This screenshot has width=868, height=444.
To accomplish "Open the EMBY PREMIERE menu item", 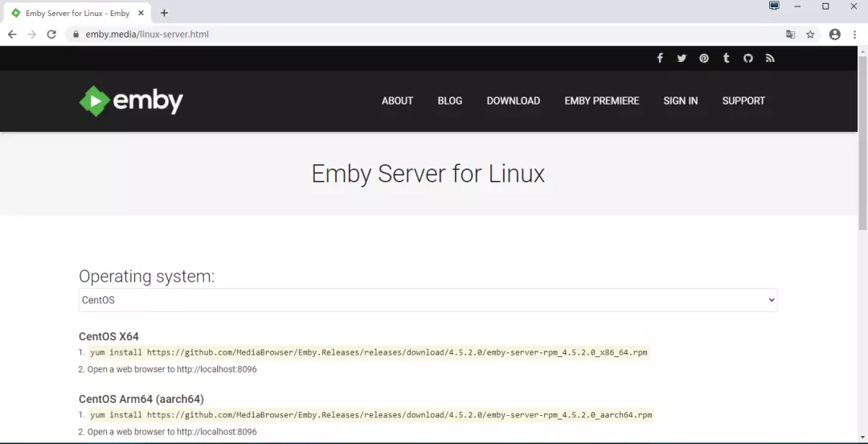I will pos(602,101).
